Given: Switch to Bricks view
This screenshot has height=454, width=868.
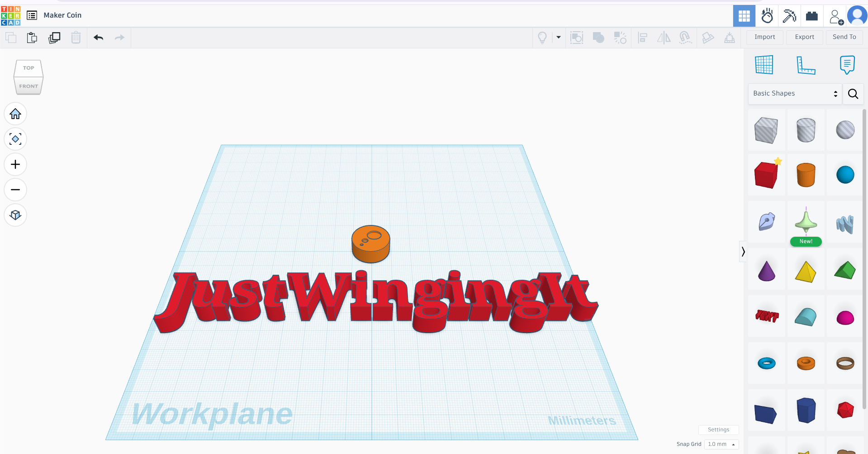Looking at the screenshot, I should click(x=812, y=16).
